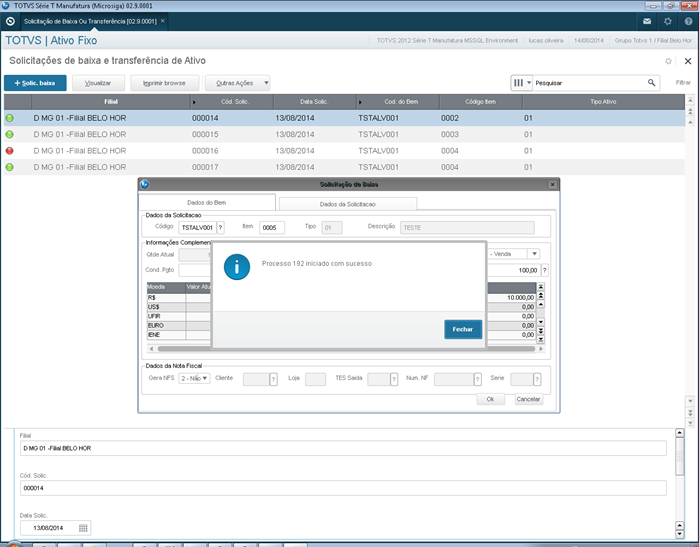The height and width of the screenshot is (547, 699).
Task: Open the Outras Ações dropdown
Action: [x=237, y=83]
